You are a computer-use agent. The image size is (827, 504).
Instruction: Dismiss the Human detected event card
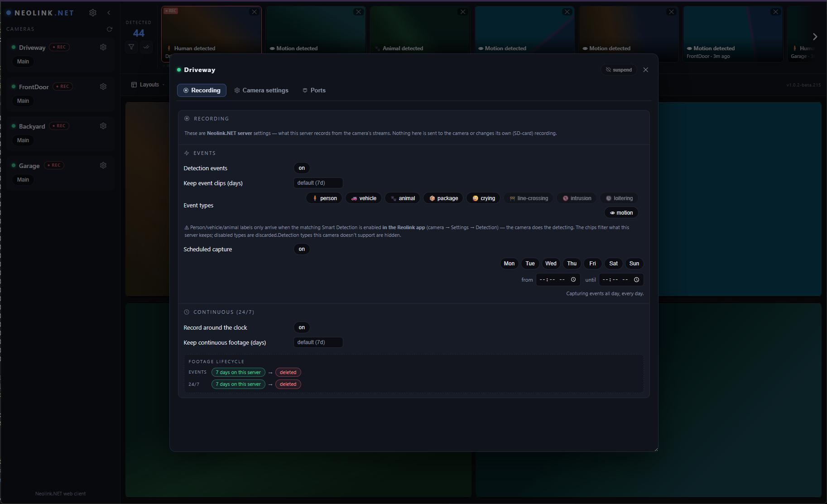click(x=255, y=12)
